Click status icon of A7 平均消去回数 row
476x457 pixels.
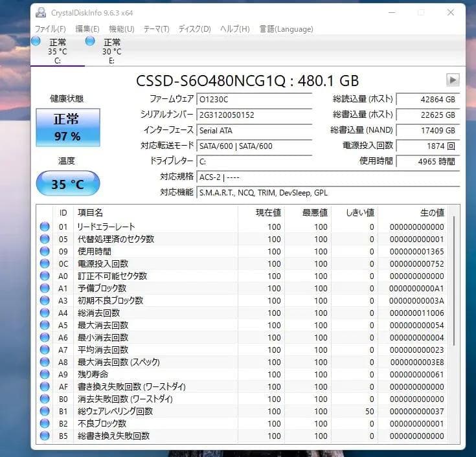[x=45, y=350]
